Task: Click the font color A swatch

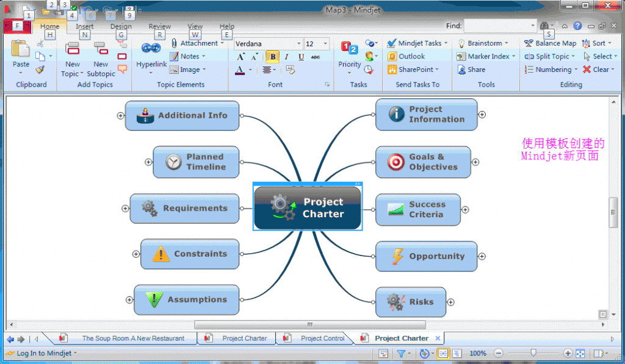Action: click(x=240, y=70)
